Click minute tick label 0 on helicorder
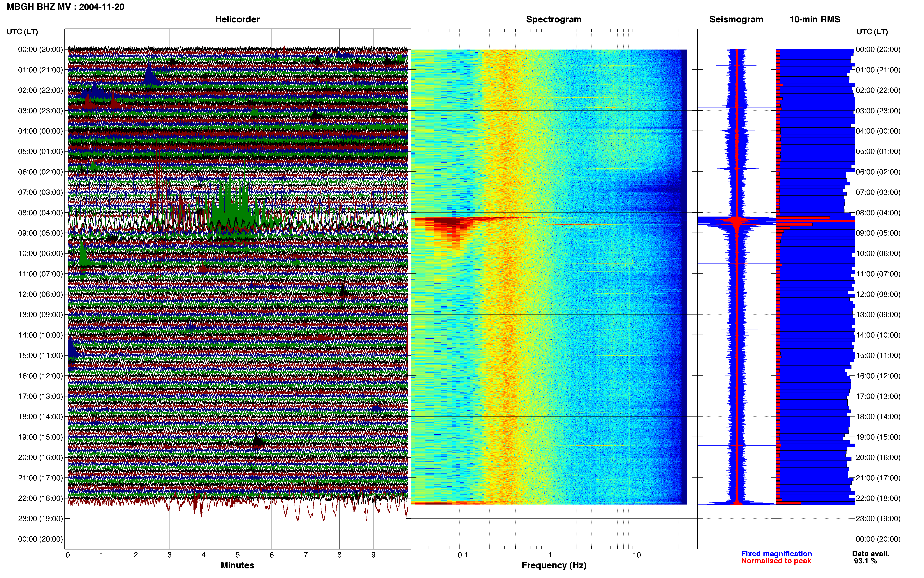This screenshot has width=924, height=578. (x=68, y=555)
